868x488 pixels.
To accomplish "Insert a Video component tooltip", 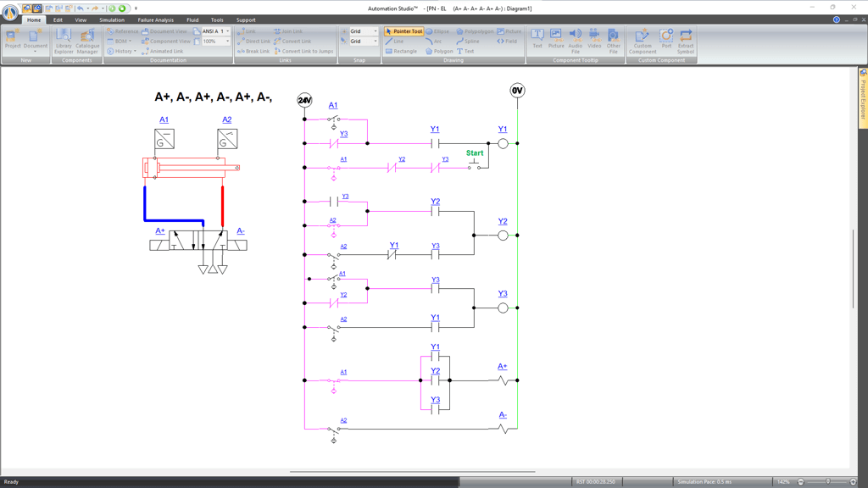I will (x=594, y=40).
